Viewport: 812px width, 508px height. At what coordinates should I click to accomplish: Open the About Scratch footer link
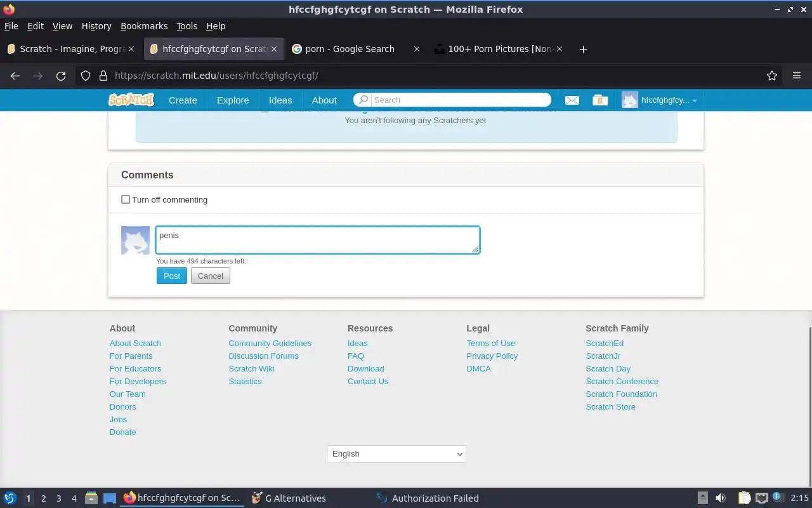point(135,344)
